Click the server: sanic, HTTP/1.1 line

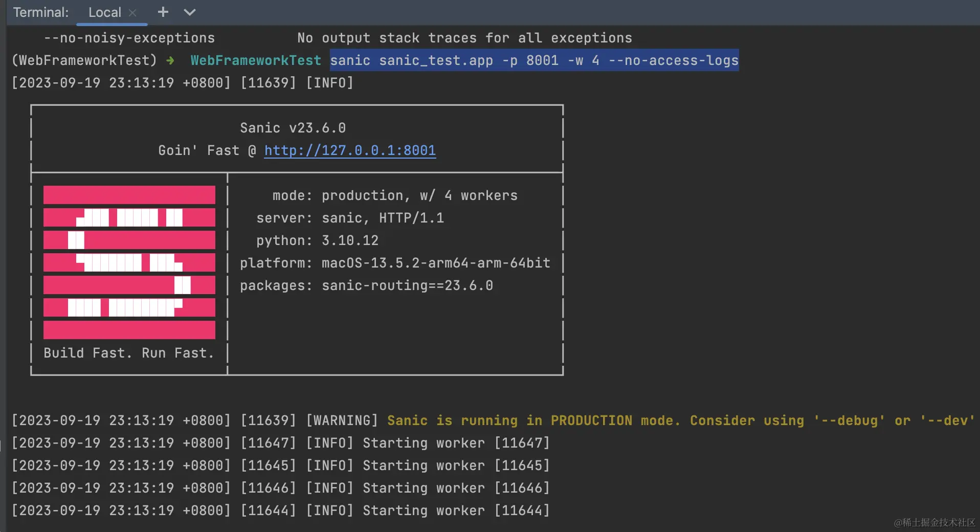(350, 218)
